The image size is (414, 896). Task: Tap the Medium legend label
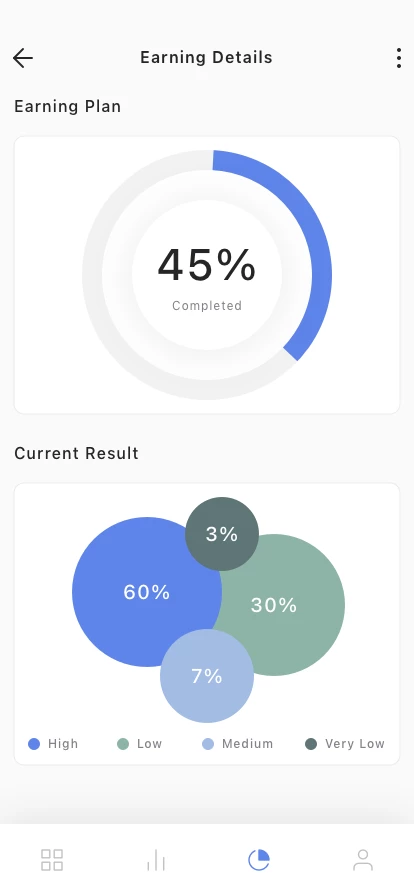coord(248,744)
